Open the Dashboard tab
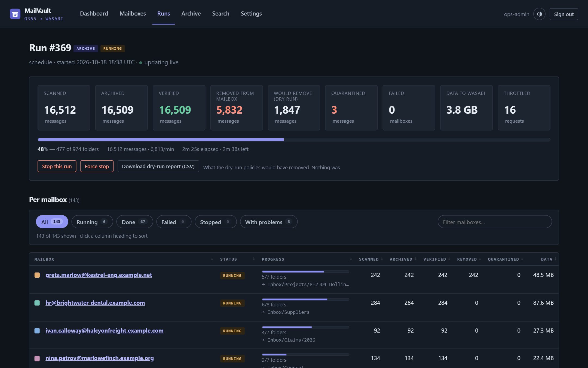The height and width of the screenshot is (368, 588). click(x=94, y=14)
